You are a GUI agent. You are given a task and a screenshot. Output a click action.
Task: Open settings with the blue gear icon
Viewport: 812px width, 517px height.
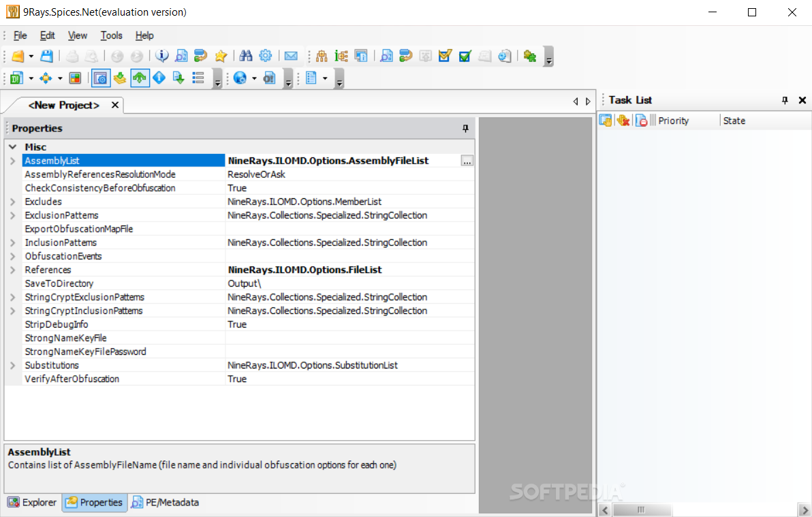pos(266,56)
